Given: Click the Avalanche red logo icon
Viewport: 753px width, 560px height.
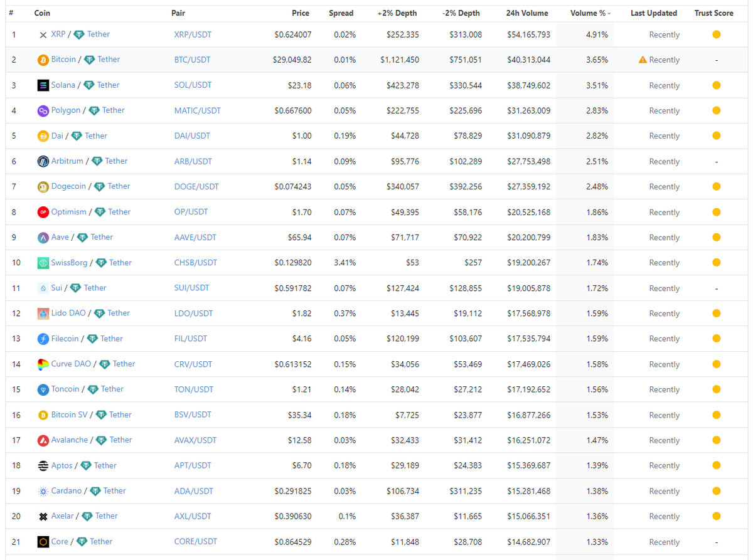Looking at the screenshot, I should tap(43, 440).
